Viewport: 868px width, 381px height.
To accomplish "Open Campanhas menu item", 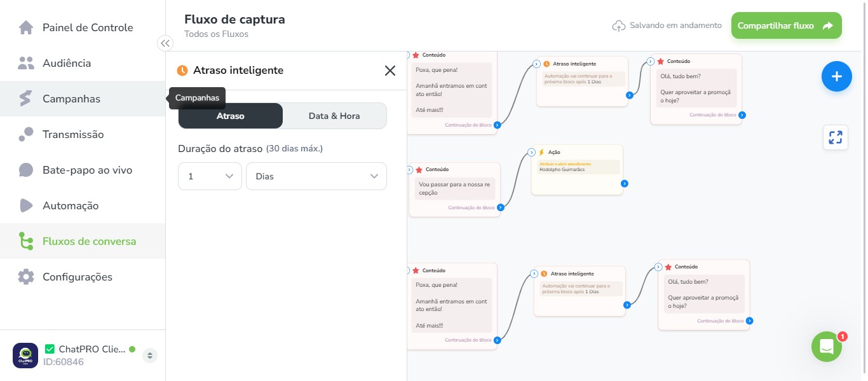I will pyautogui.click(x=83, y=99).
